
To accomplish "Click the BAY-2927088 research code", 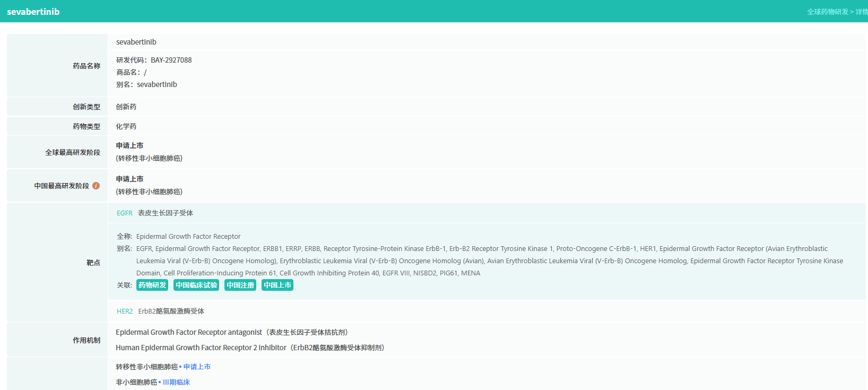I will coord(171,60).
